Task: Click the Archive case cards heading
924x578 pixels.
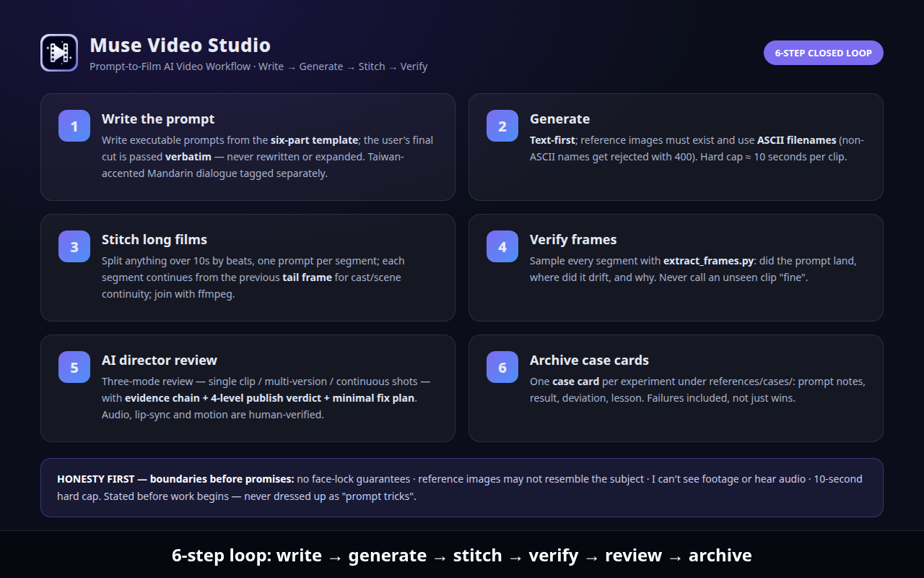Action: (589, 361)
